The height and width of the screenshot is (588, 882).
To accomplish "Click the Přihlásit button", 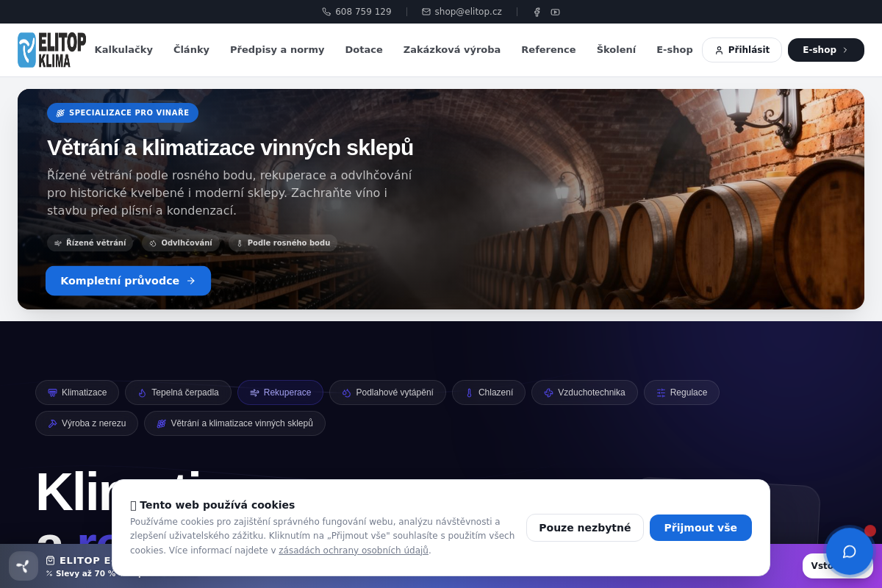I will (x=742, y=50).
